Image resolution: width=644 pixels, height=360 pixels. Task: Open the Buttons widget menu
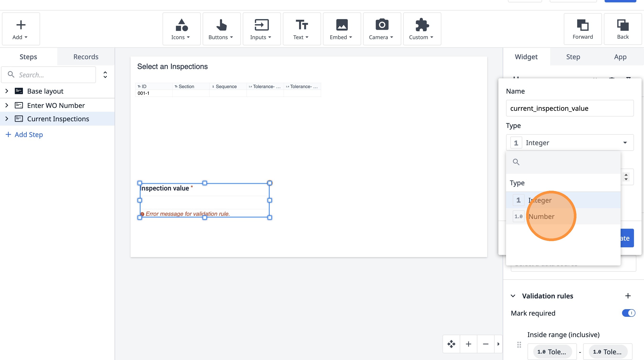tap(221, 29)
